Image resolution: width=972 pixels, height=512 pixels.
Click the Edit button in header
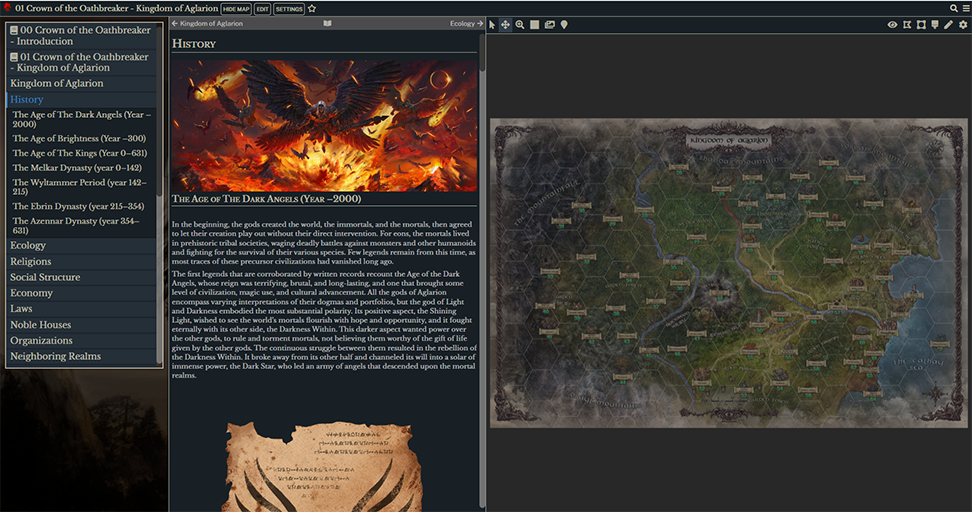262,8
